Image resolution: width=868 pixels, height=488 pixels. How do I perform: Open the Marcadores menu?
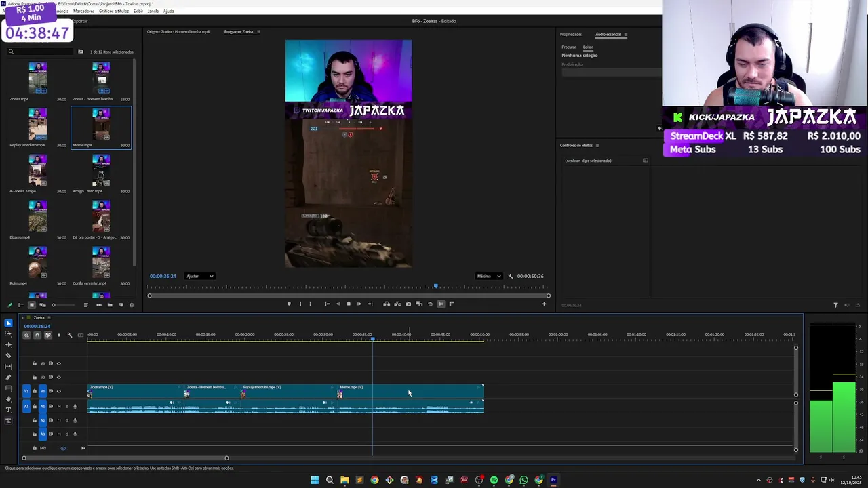tap(83, 11)
